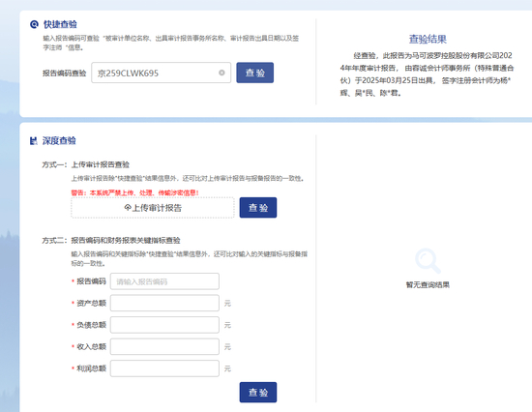Click the red 警告 warning text
The height and width of the screenshot is (412, 532).
[x=135, y=192]
